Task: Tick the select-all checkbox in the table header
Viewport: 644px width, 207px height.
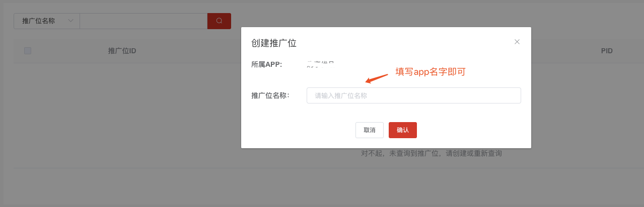Action: [x=28, y=51]
